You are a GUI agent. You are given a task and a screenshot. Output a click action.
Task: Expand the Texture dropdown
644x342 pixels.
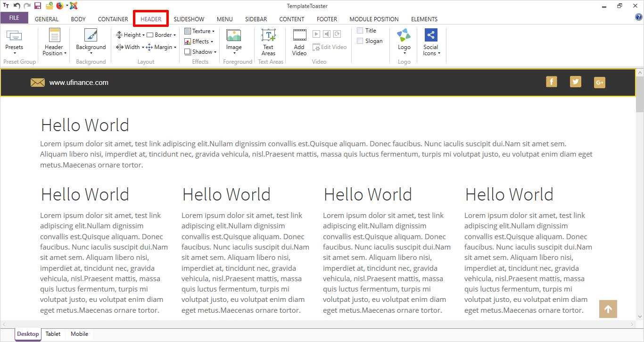pos(199,31)
